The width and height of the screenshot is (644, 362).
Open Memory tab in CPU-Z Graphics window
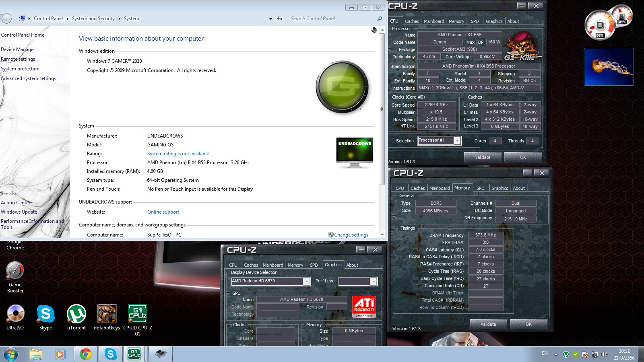coord(295,265)
